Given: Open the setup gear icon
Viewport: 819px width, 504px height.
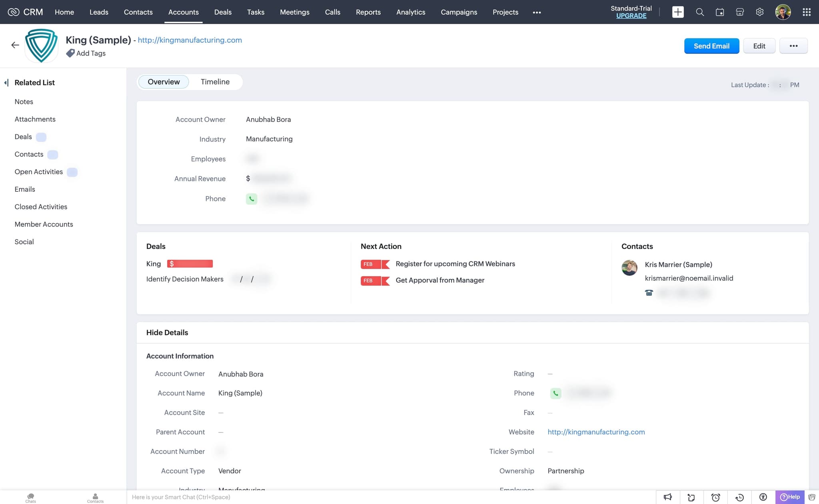Looking at the screenshot, I should pyautogui.click(x=760, y=12).
